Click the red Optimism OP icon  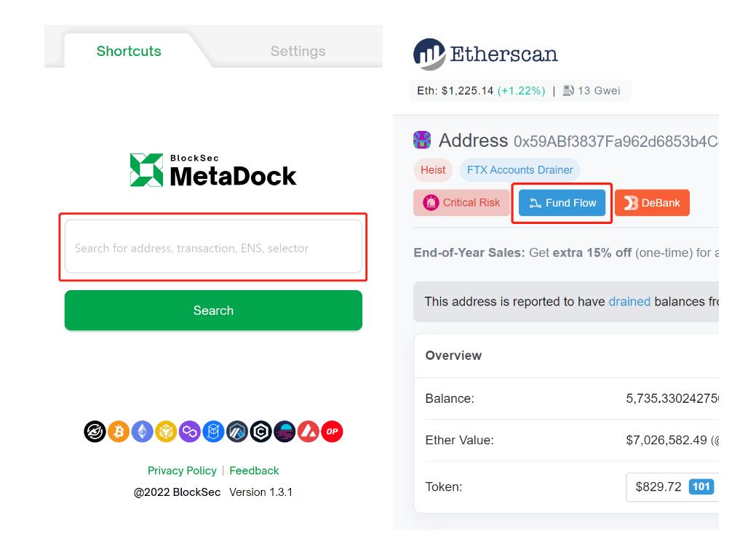tap(332, 432)
